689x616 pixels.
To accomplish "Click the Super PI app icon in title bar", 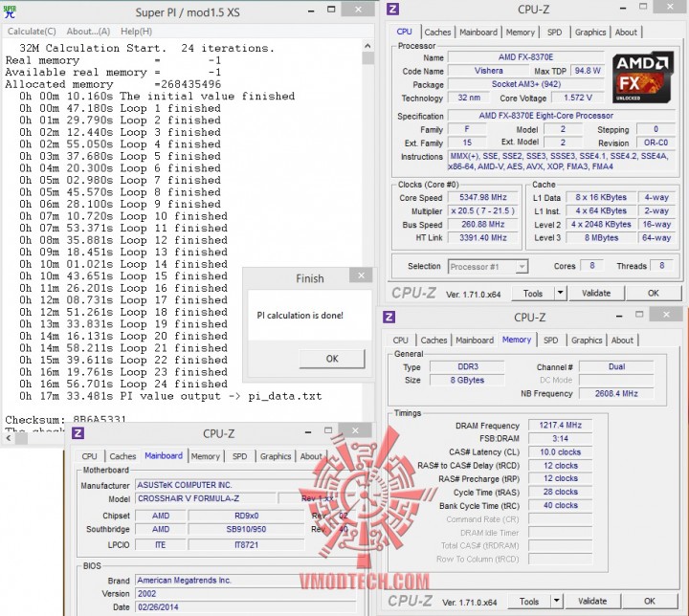I will click(10, 11).
